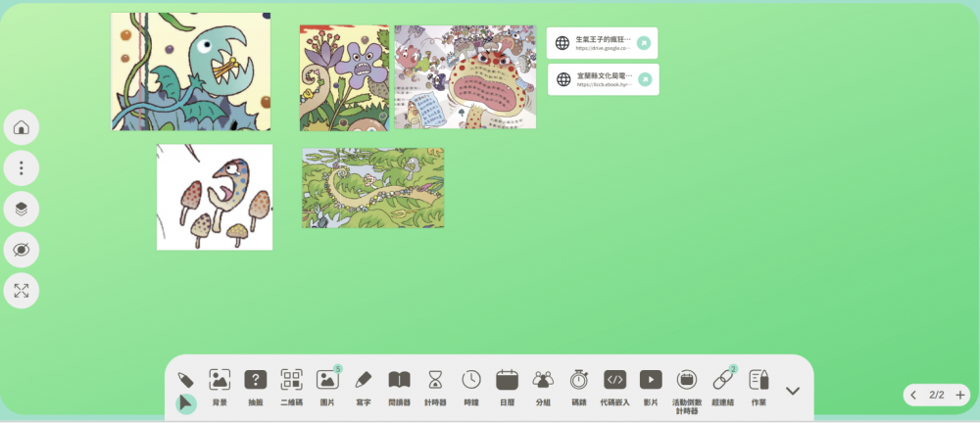Open the 代碼嵌入 embed code tool

(614, 386)
